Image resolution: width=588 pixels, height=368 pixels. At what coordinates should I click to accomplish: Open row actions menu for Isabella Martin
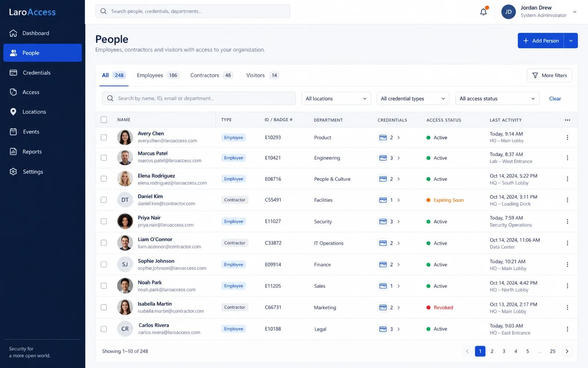click(567, 308)
